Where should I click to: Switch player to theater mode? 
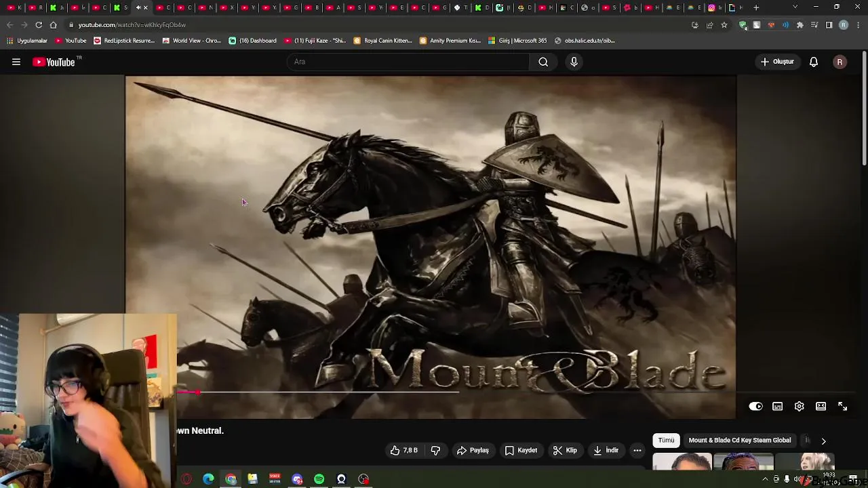point(821,406)
